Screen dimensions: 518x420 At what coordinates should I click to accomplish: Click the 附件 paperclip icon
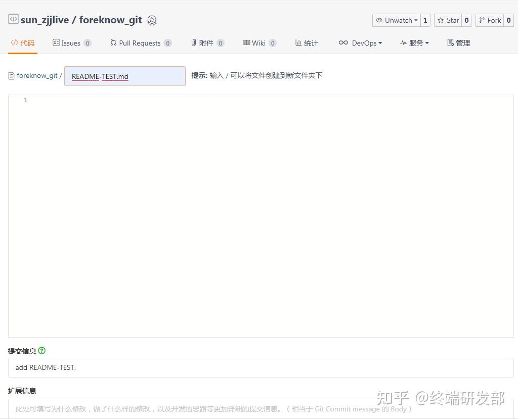coord(195,43)
